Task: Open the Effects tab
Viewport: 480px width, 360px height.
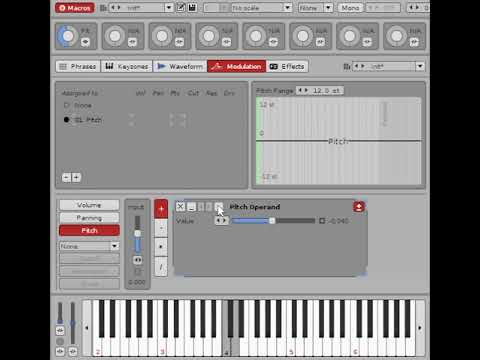Action: click(287, 66)
